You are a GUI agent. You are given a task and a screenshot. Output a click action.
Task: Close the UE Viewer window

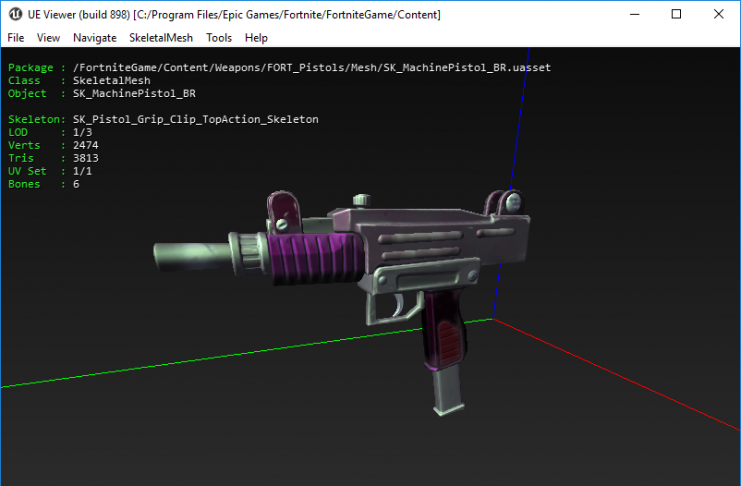[718, 14]
